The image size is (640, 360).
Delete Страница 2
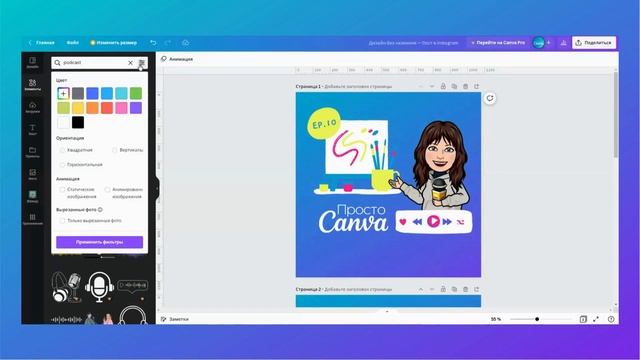click(x=465, y=289)
